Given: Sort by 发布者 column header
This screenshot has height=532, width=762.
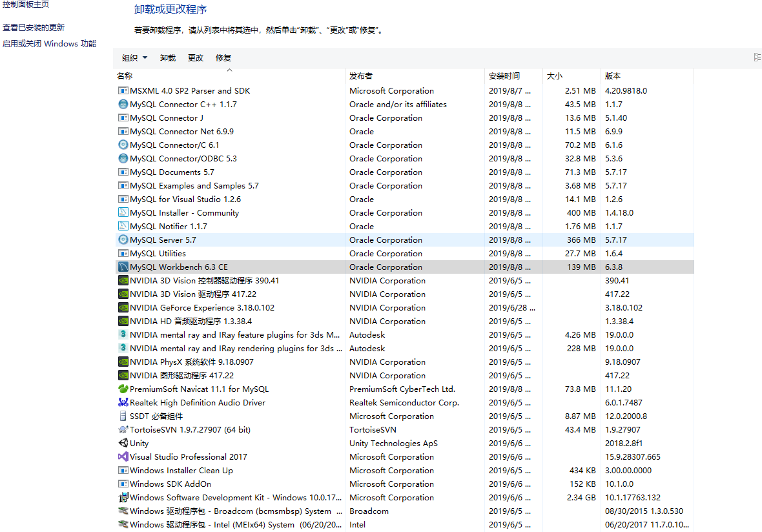Looking at the screenshot, I should (x=415, y=76).
